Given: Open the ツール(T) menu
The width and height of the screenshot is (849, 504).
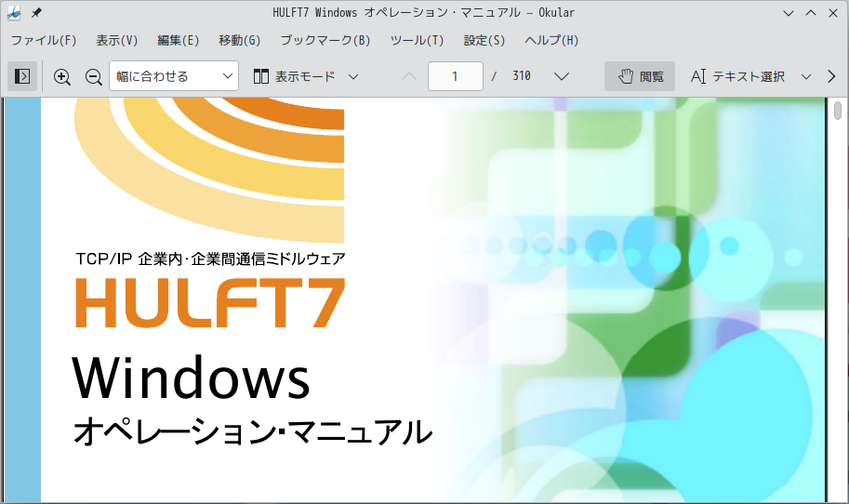Looking at the screenshot, I should 417,41.
